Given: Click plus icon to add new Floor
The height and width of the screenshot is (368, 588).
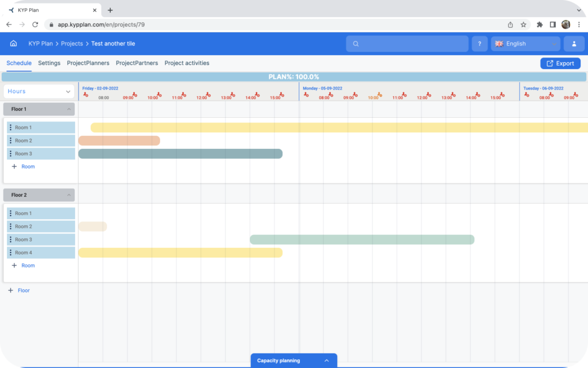Looking at the screenshot, I should point(10,290).
